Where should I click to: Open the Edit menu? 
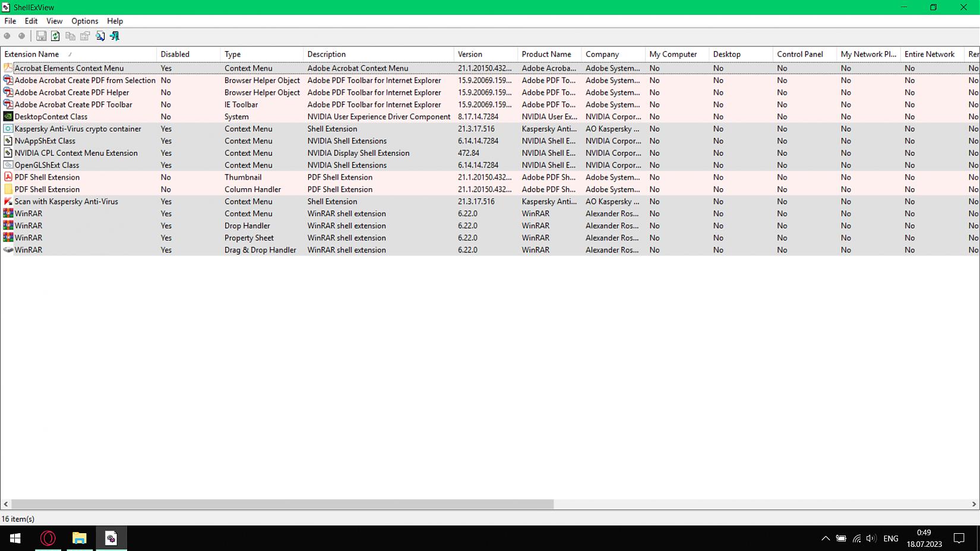[x=31, y=21]
